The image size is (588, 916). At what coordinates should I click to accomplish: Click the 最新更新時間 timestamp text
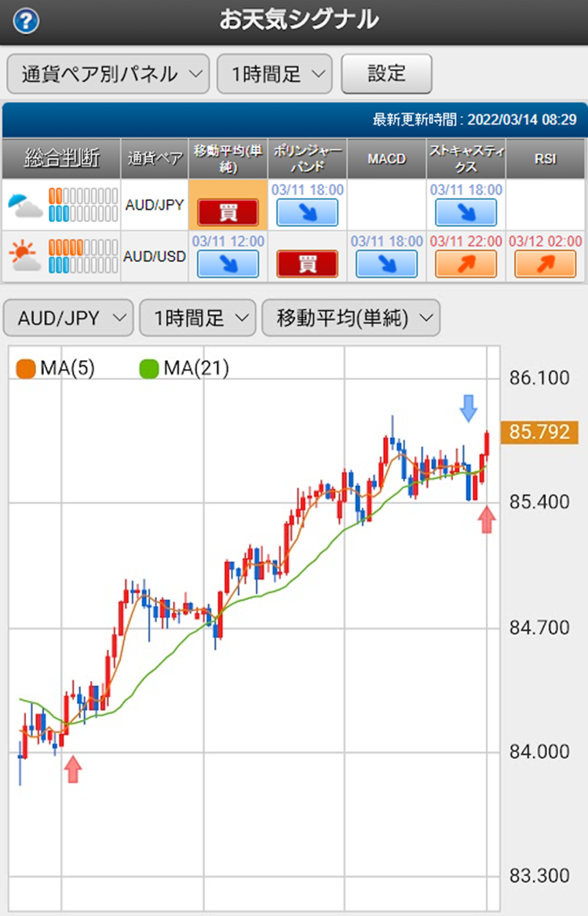(x=475, y=120)
